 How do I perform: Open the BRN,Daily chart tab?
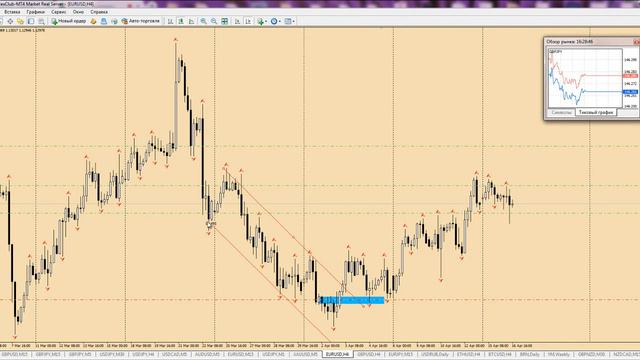pyautogui.click(x=530, y=354)
